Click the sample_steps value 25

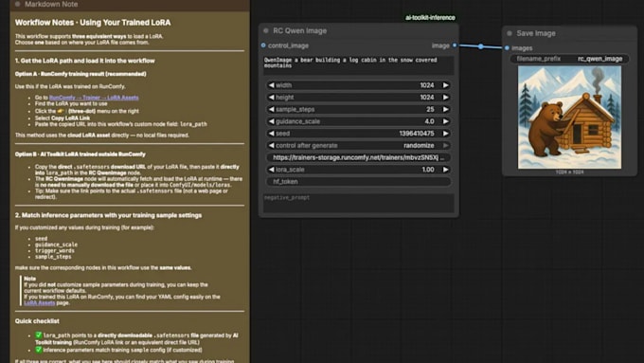(430, 109)
